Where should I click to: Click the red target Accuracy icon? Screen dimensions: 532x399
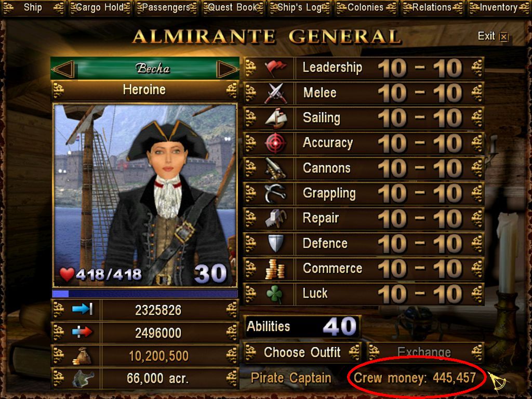pyautogui.click(x=275, y=143)
